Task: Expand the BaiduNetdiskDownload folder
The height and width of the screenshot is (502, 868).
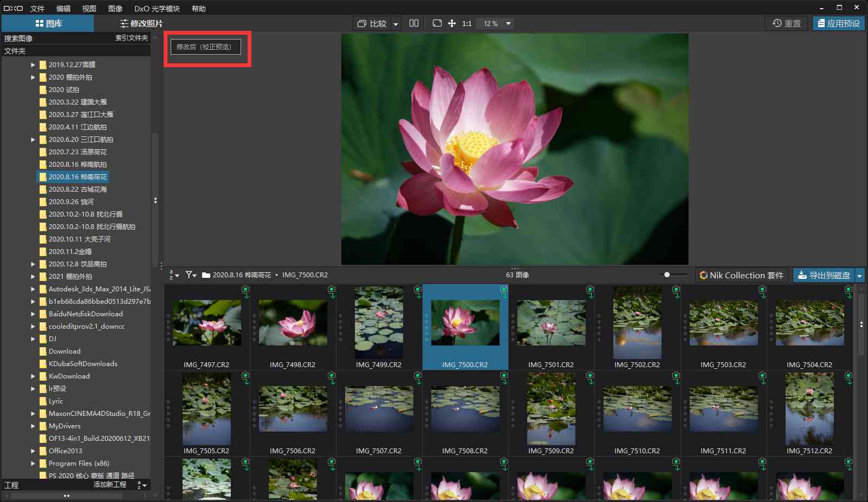Action: coord(33,314)
